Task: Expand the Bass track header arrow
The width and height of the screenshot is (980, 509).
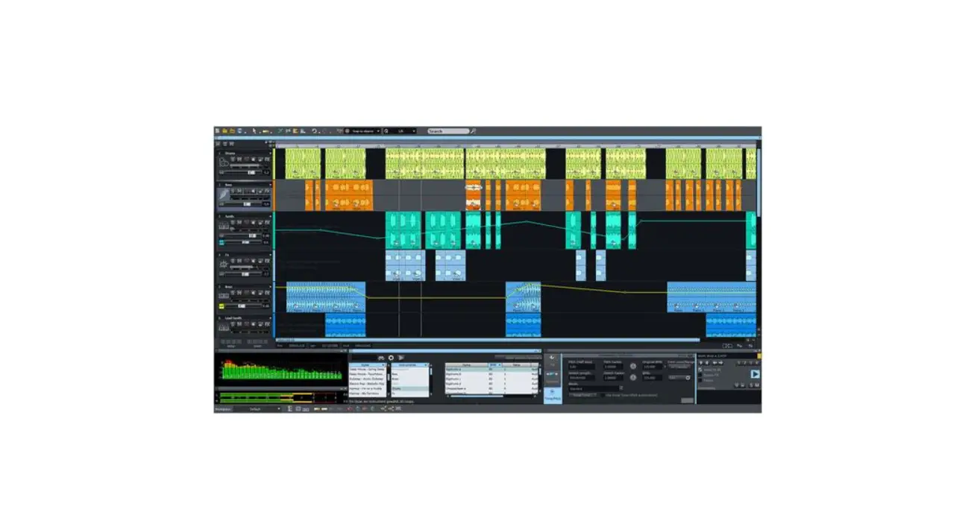Action: (270, 185)
